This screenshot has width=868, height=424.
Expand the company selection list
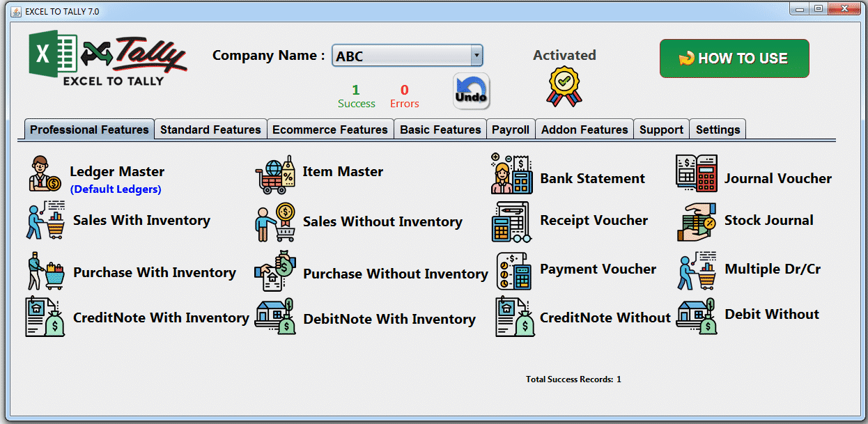pos(476,55)
